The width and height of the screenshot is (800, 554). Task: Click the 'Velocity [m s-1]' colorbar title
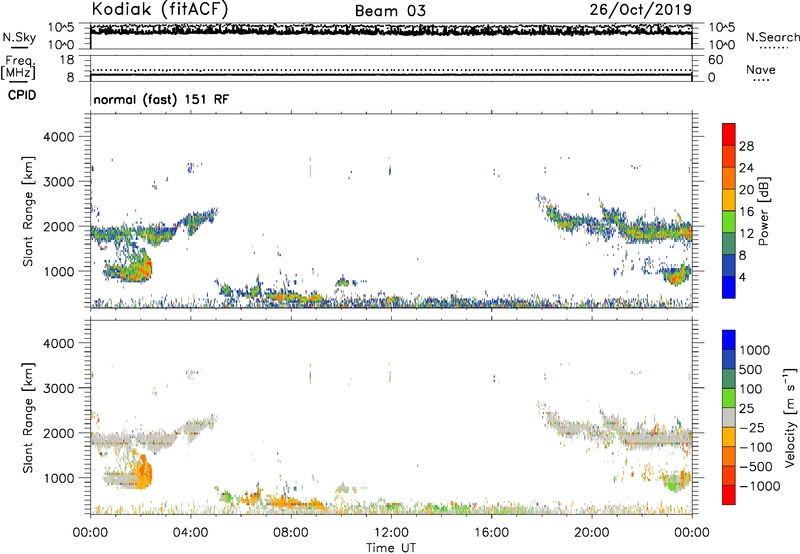(790, 417)
